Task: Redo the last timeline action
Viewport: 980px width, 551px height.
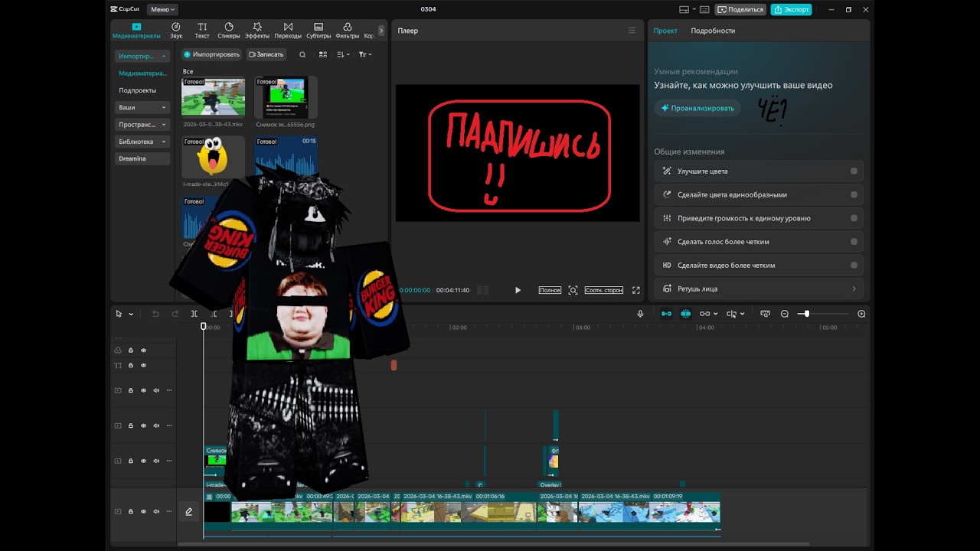Action: click(175, 314)
